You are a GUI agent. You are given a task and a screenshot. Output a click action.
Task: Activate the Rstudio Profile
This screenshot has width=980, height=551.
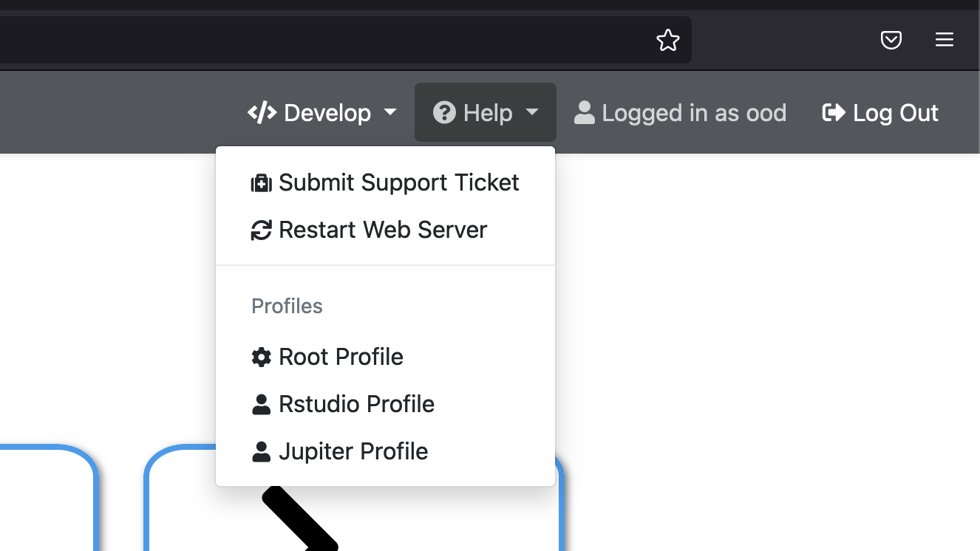coord(356,404)
